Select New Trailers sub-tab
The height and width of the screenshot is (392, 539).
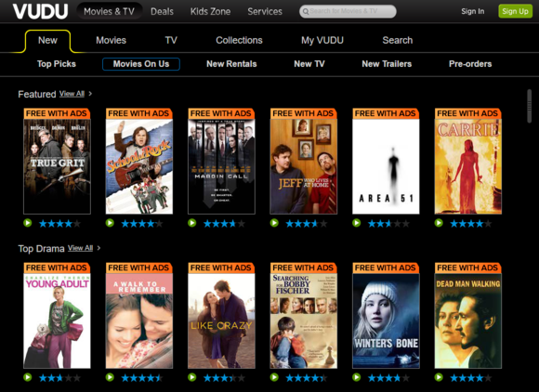tap(387, 64)
